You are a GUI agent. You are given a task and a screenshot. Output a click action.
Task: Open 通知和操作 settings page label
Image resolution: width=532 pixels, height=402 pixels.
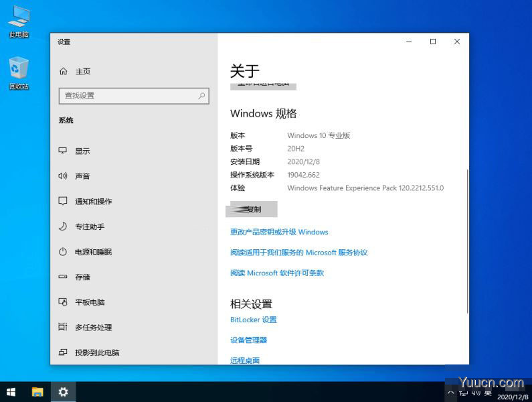pyautogui.click(x=93, y=201)
